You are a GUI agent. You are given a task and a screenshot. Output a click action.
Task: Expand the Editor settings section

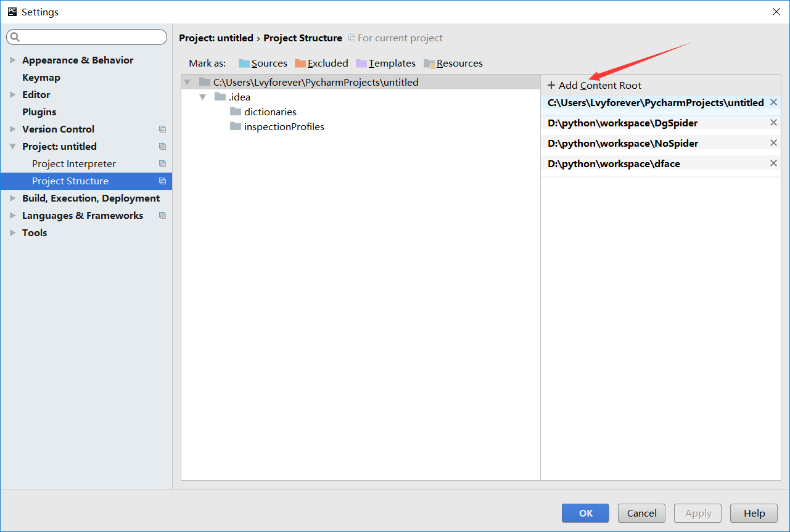(x=13, y=95)
